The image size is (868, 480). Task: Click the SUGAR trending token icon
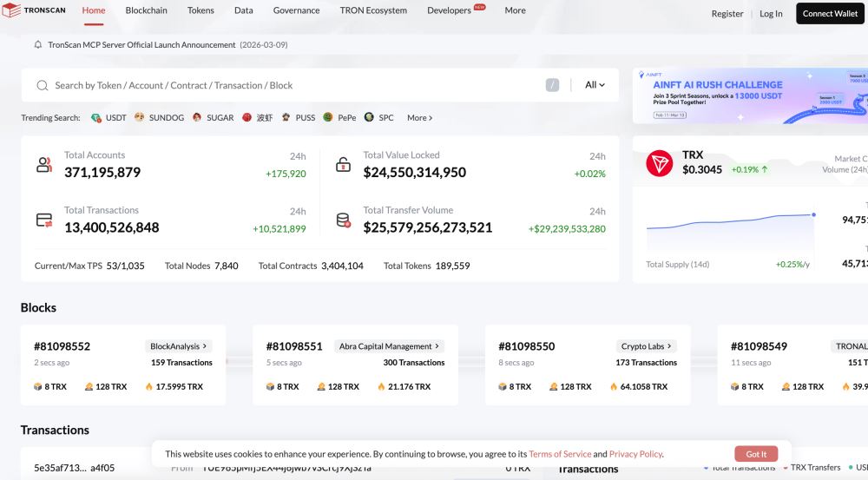pos(196,117)
